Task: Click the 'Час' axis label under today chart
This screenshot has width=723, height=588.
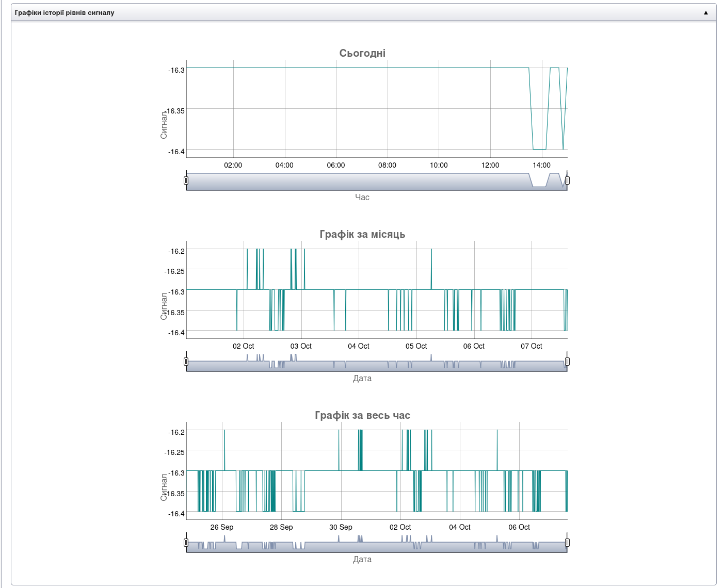Action: click(362, 197)
